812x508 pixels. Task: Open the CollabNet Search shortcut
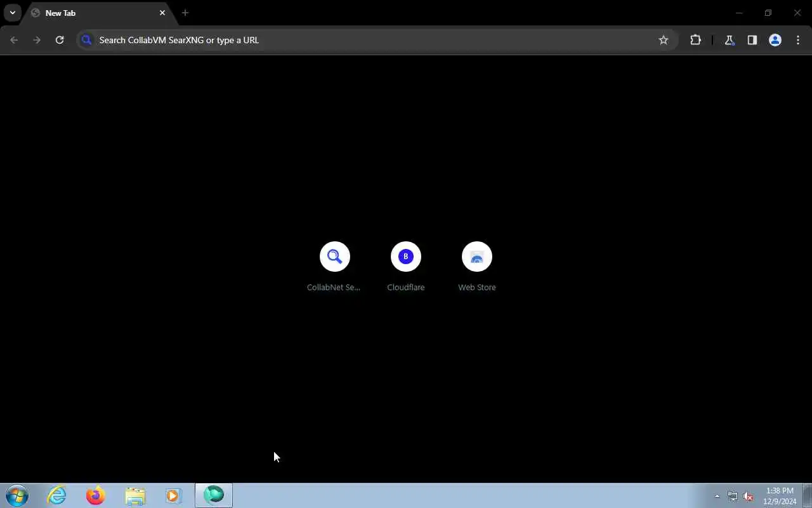tap(334, 267)
